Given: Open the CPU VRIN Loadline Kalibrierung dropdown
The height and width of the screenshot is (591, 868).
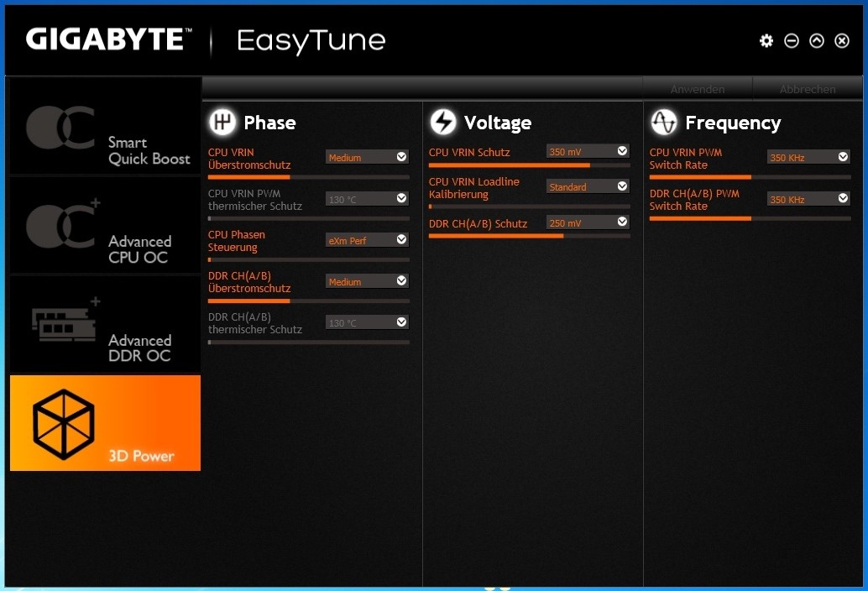Looking at the screenshot, I should click(588, 186).
